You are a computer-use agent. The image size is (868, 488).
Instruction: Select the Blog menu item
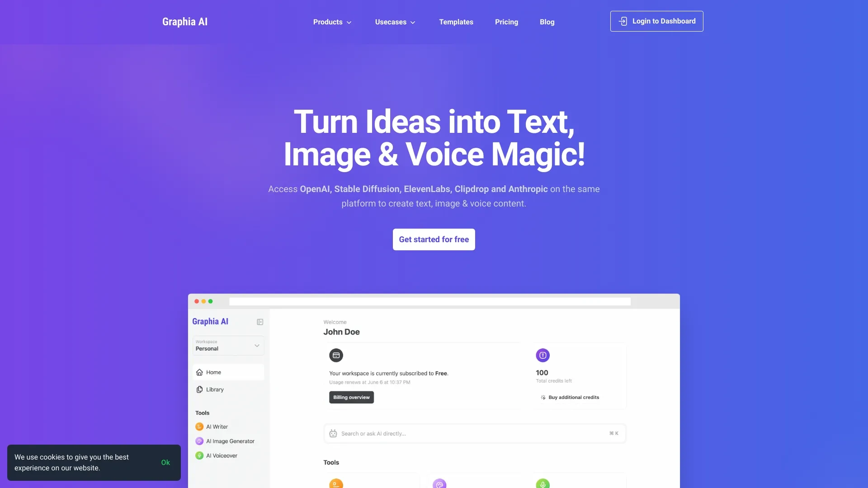[547, 21]
